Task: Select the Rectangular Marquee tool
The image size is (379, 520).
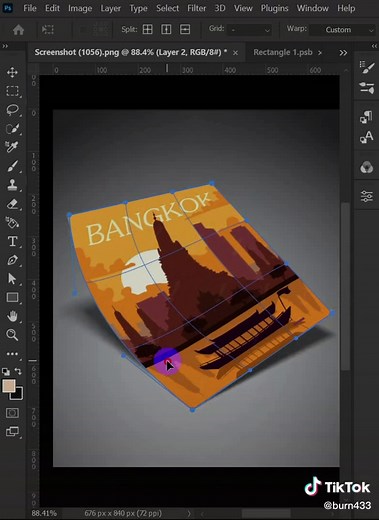Action: [x=12, y=91]
